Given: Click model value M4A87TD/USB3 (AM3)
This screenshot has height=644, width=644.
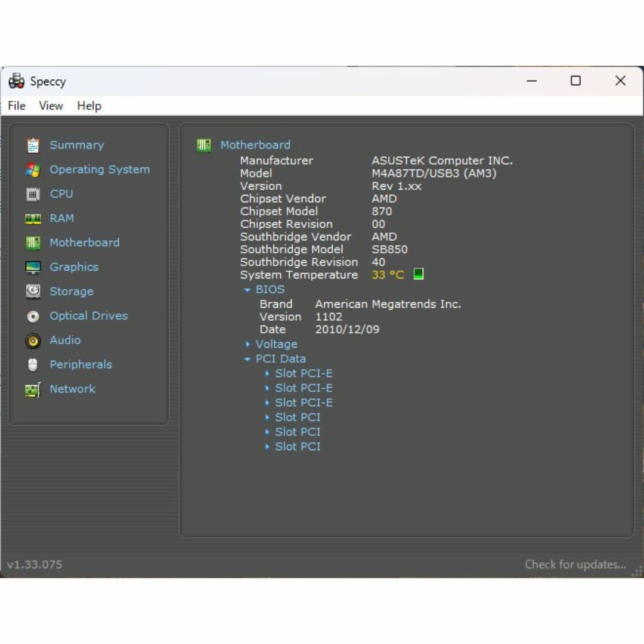Looking at the screenshot, I should (434, 174).
